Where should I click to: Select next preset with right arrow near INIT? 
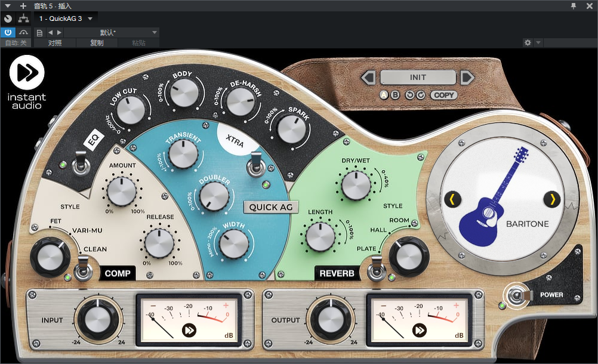tap(467, 78)
